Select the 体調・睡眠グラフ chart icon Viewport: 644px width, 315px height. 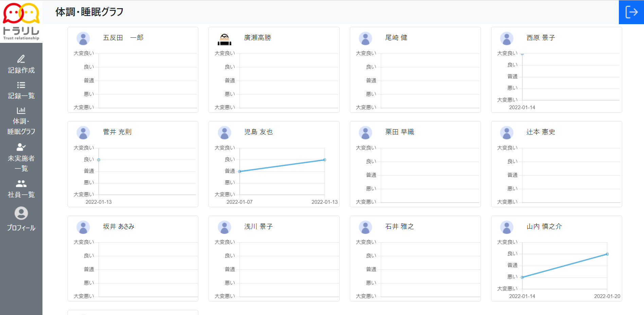[x=21, y=110]
